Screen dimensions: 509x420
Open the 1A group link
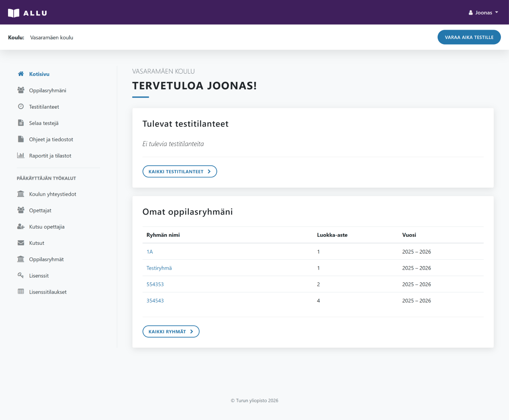(150, 252)
